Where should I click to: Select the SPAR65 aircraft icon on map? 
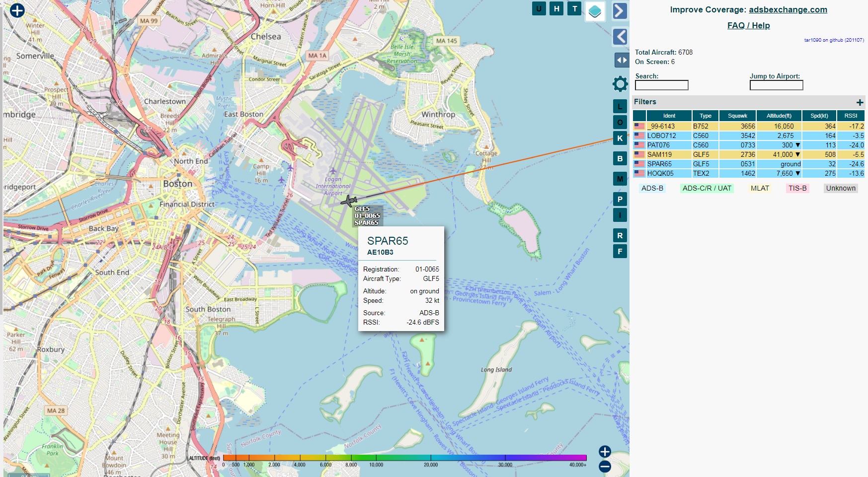coord(349,201)
